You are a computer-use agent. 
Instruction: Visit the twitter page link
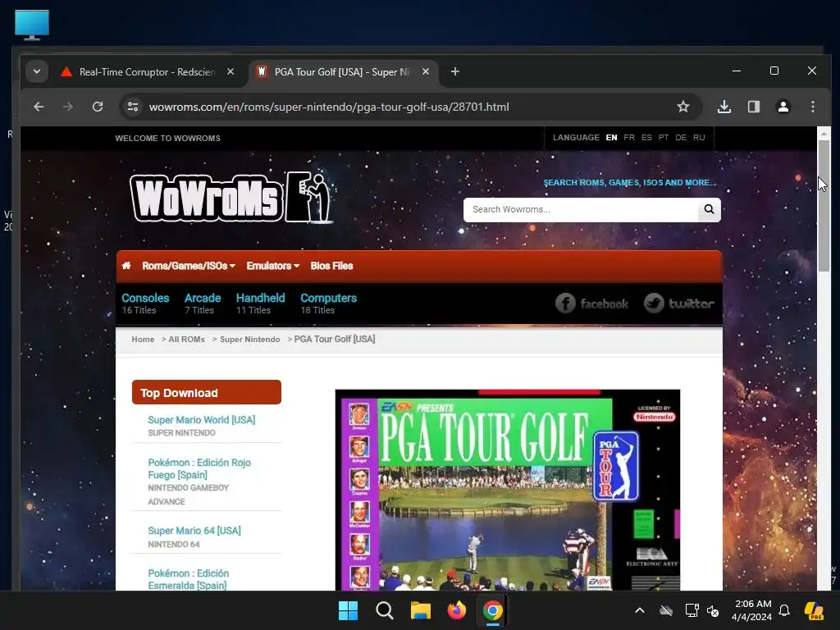[x=678, y=304]
